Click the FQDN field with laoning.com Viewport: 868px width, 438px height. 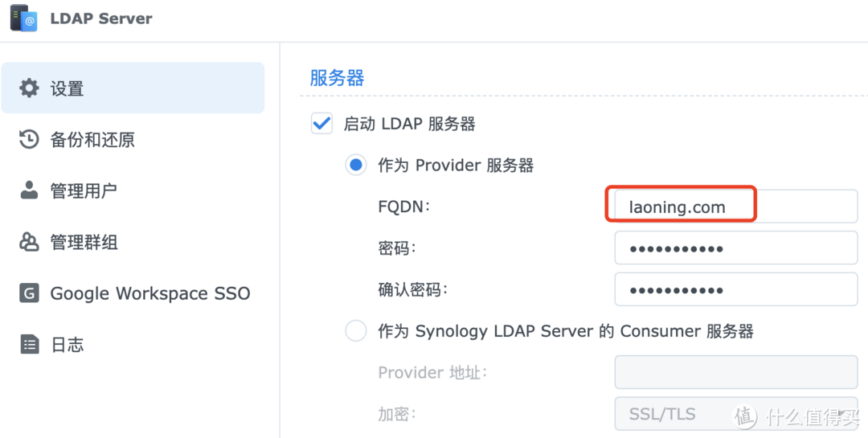(735, 207)
